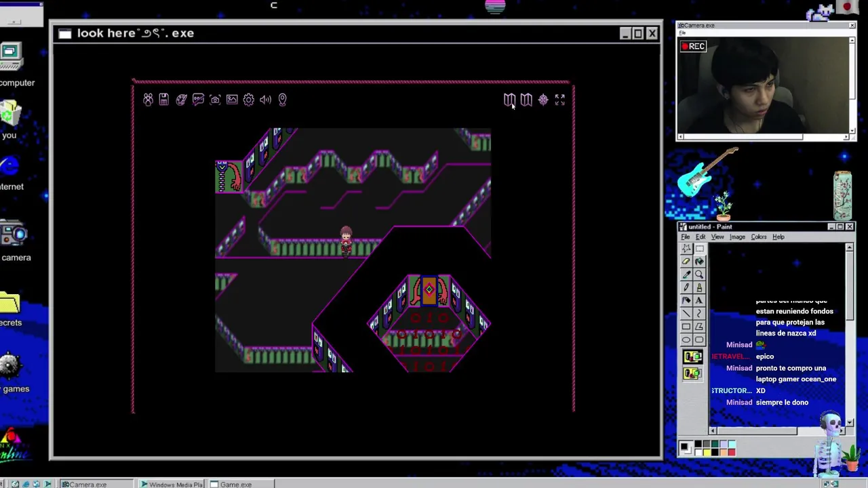This screenshot has width=868, height=488.
Task: Click the foreground/background color box in Paint
Action: point(685,448)
